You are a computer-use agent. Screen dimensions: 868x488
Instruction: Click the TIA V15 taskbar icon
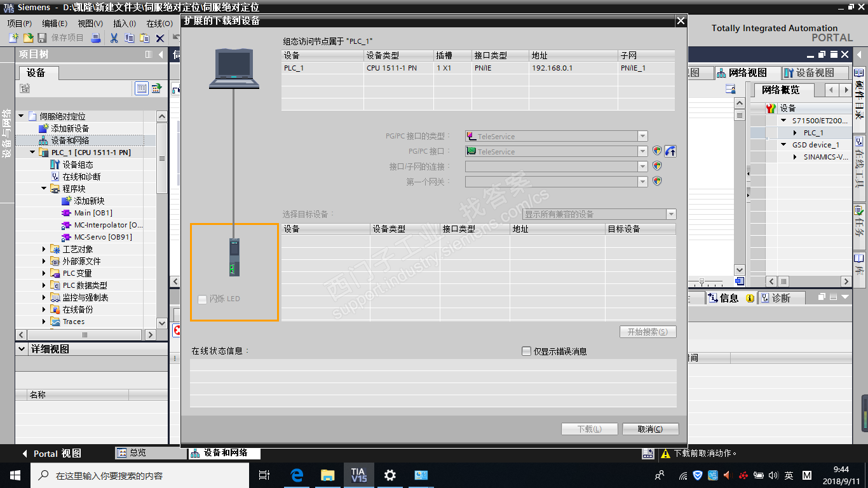pyautogui.click(x=358, y=475)
